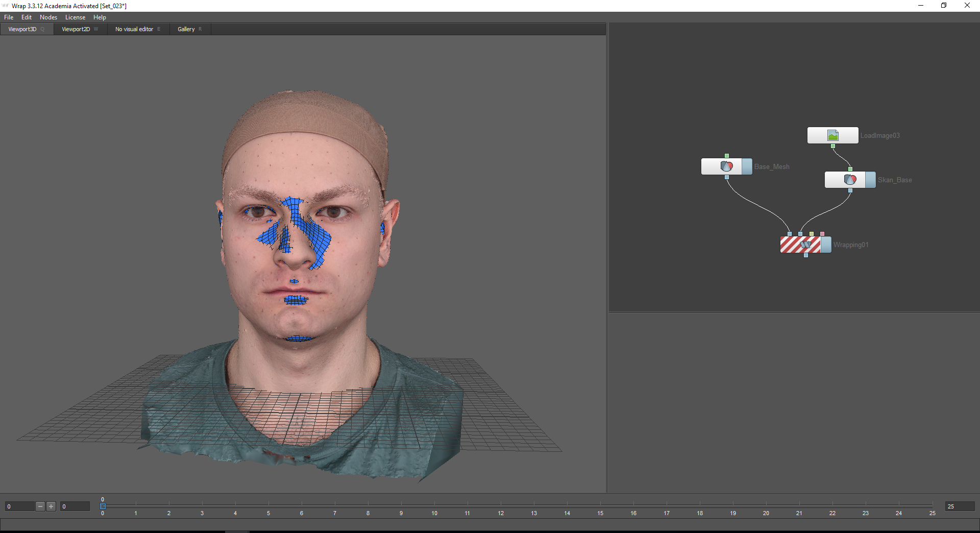Click the timeline playhead at frame 0

pyautogui.click(x=103, y=506)
